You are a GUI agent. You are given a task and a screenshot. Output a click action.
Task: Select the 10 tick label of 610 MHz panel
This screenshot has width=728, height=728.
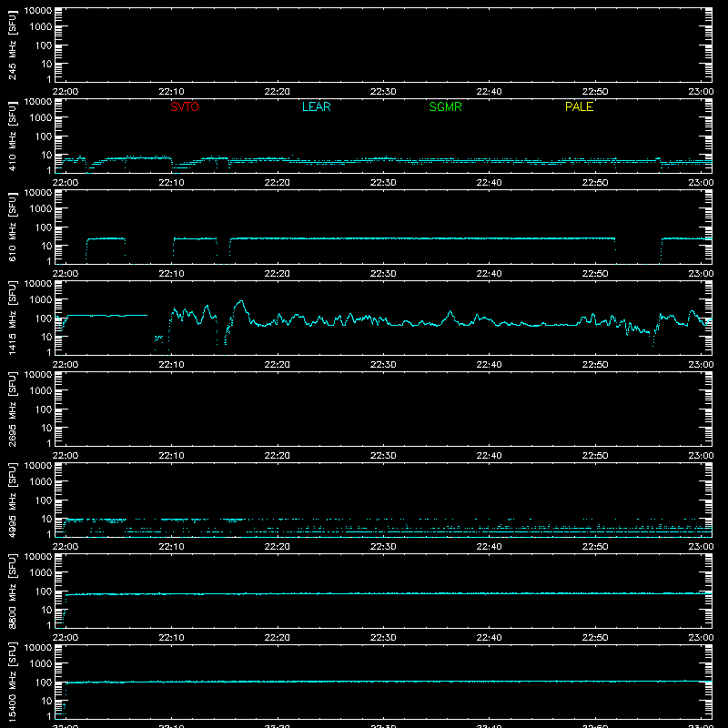coord(47,246)
